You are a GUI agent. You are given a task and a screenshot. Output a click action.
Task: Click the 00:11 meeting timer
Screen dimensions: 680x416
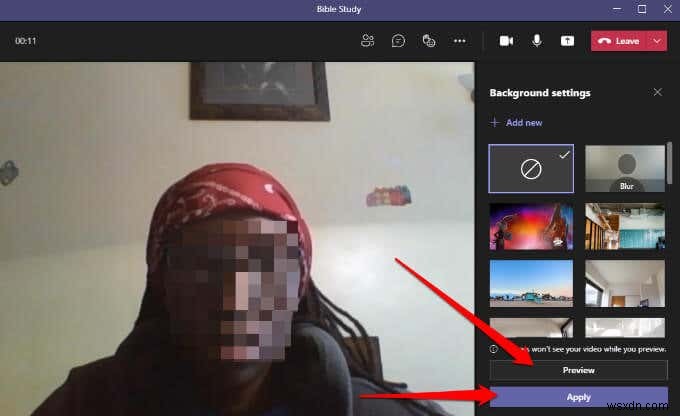pos(26,41)
